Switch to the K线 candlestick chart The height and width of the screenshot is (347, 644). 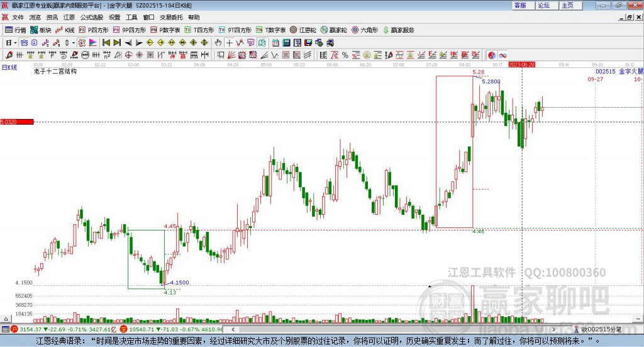(65, 30)
